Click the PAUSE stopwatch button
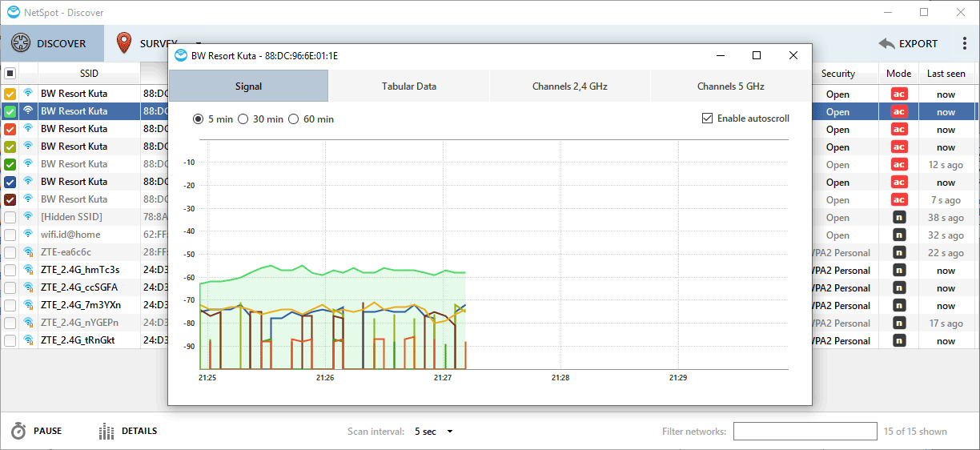 point(36,432)
